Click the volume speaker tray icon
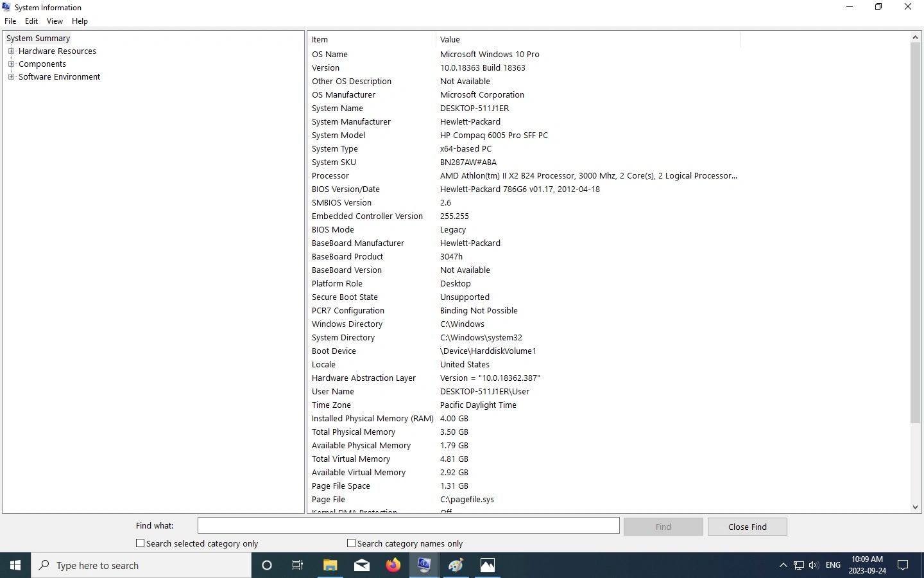The image size is (924, 578). [x=814, y=565]
